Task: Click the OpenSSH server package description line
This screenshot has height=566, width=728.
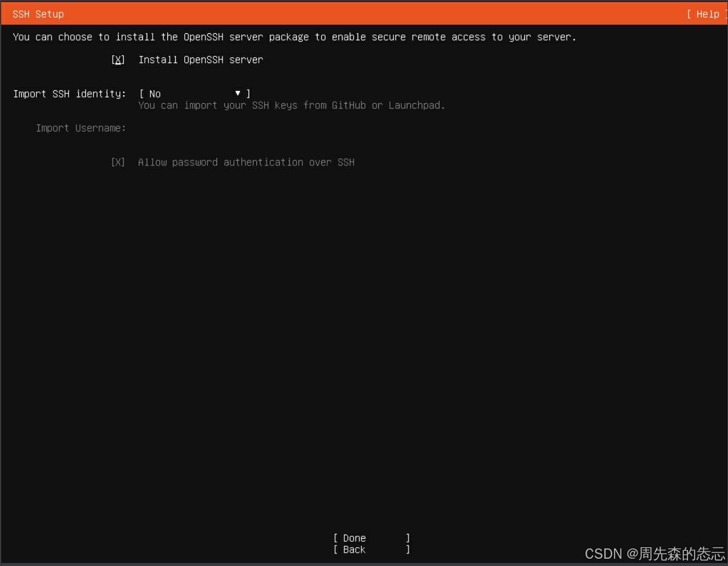Action: (295, 37)
